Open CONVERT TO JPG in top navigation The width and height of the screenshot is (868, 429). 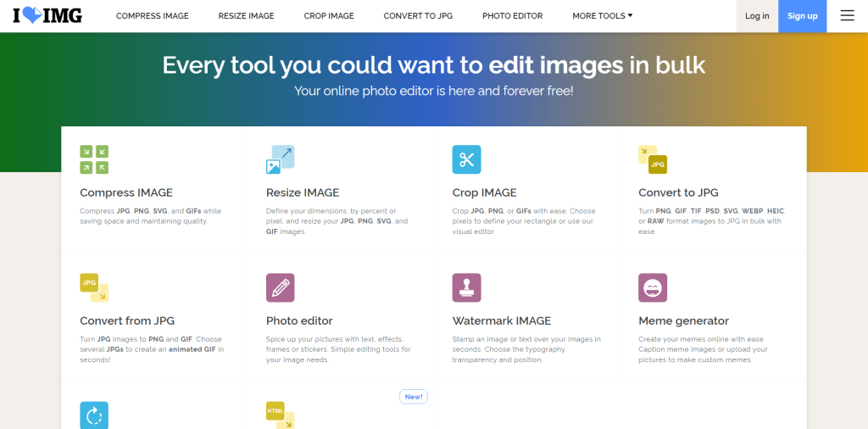pos(418,16)
